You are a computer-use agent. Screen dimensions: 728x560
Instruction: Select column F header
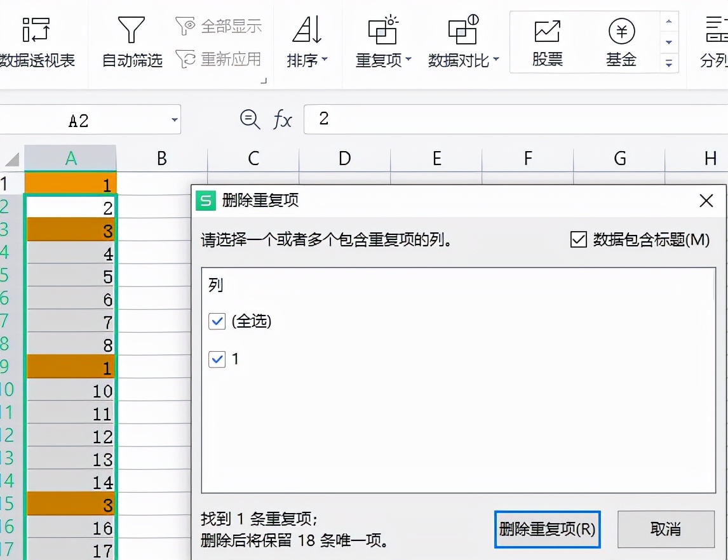(527, 158)
